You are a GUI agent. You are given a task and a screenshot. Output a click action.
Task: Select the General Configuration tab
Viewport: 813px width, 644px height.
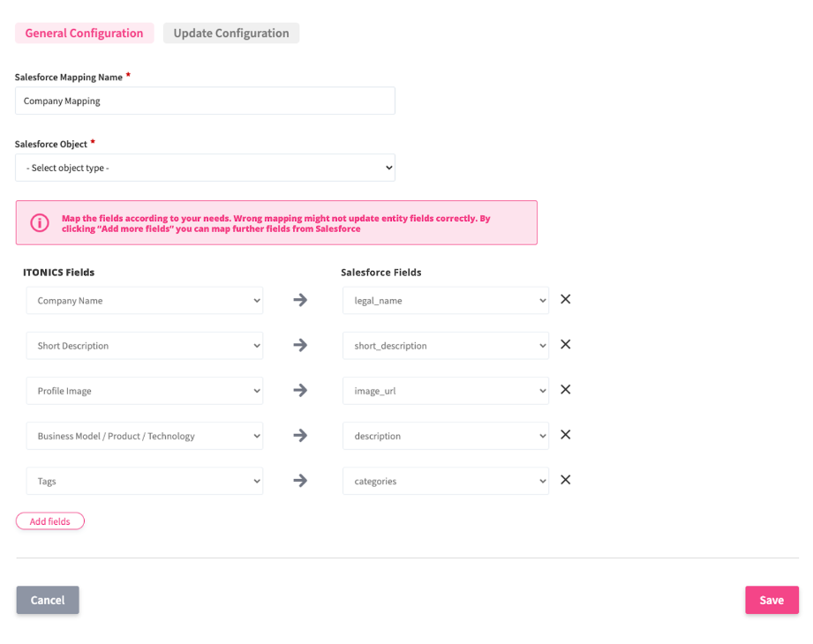pyautogui.click(x=84, y=34)
